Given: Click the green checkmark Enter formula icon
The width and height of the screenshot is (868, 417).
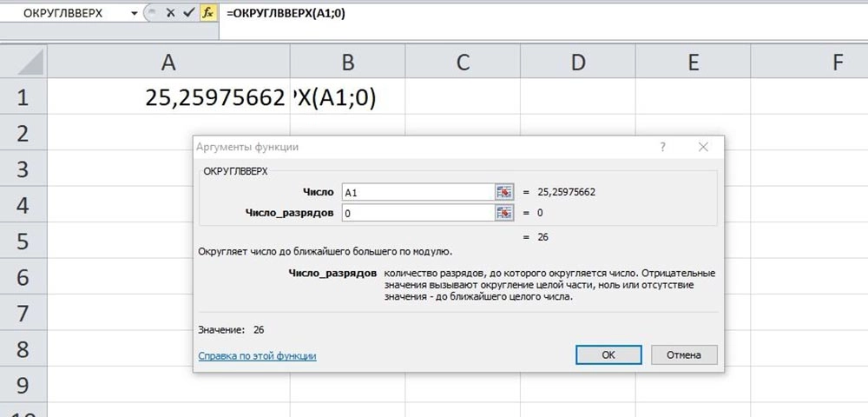Looking at the screenshot, I should (x=188, y=14).
